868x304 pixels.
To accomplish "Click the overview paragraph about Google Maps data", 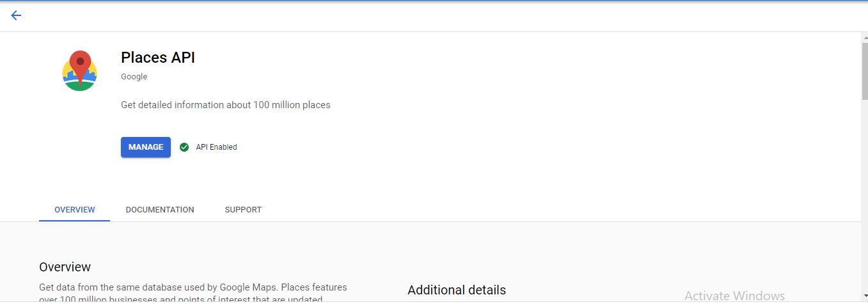I will tap(193, 288).
